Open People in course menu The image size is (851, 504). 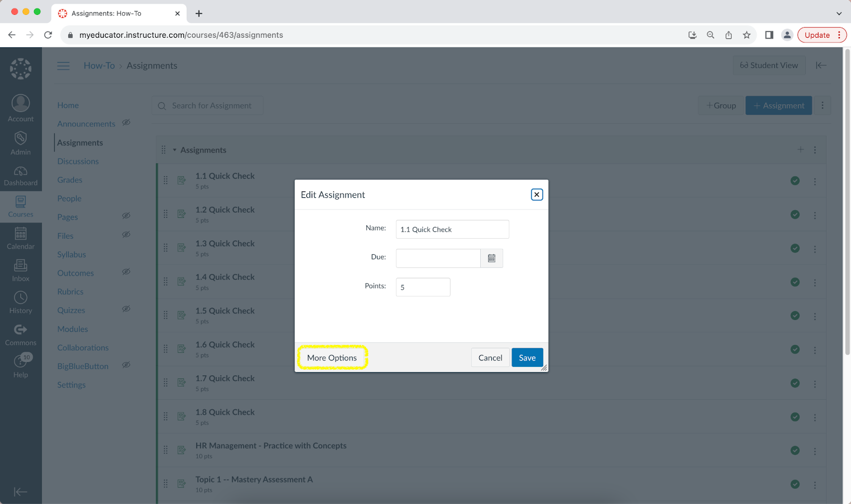70,198
